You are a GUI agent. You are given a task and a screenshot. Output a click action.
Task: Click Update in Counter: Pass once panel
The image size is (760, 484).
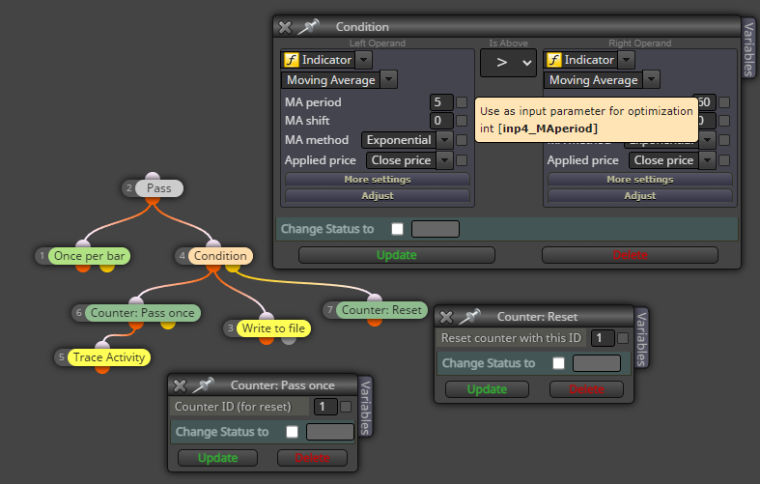(218, 458)
